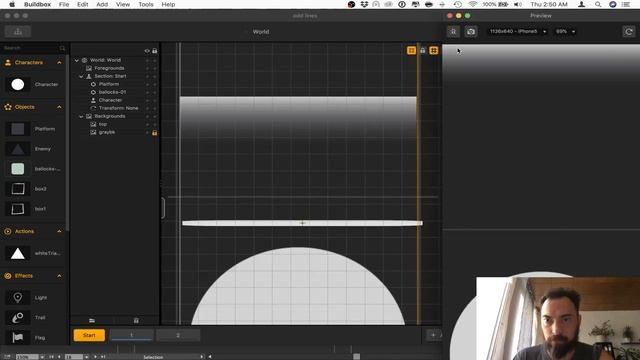
Task: Click the trash icon in outliner
Action: (136, 320)
